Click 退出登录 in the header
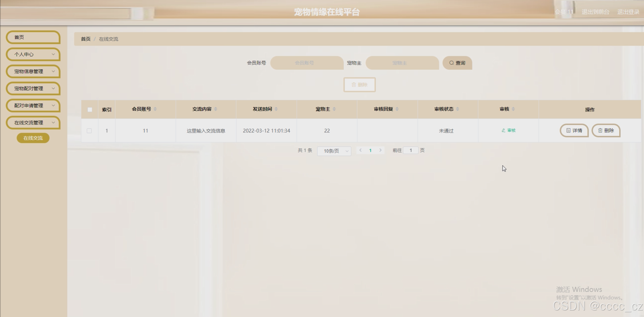This screenshot has height=317, width=644. coord(628,12)
